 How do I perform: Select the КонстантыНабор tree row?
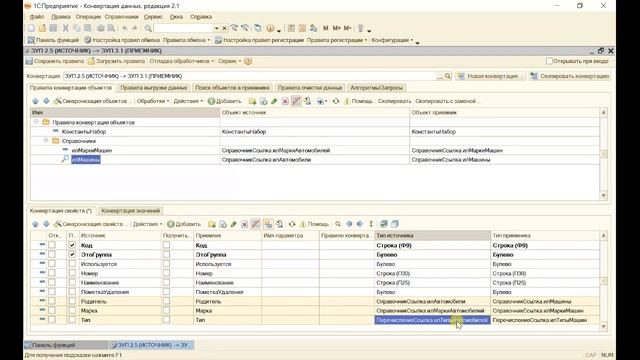pyautogui.click(x=315, y=132)
